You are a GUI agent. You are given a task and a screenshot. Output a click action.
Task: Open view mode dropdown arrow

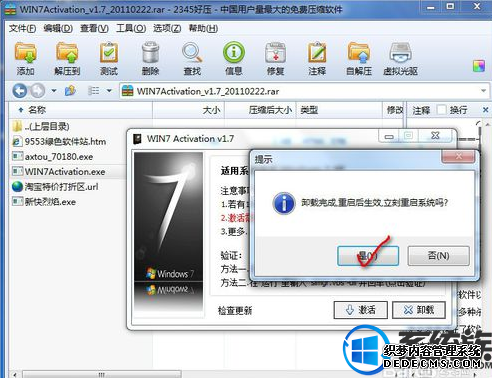pyautogui.click(x=109, y=91)
